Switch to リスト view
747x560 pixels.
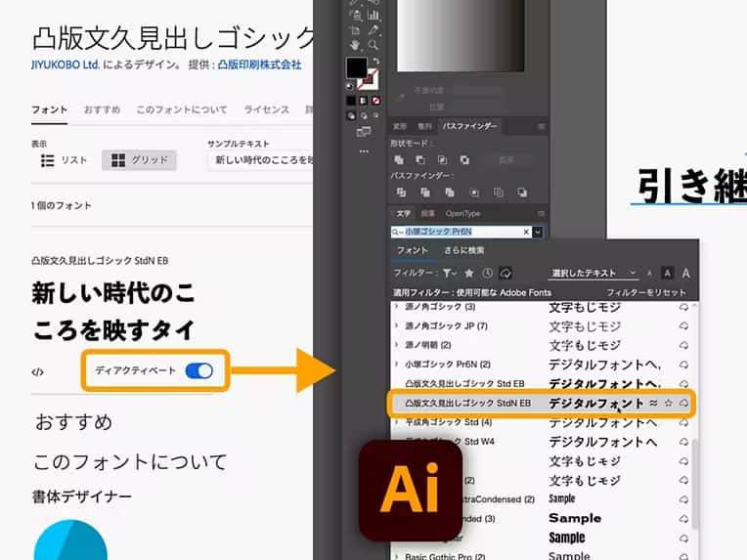pyautogui.click(x=64, y=160)
